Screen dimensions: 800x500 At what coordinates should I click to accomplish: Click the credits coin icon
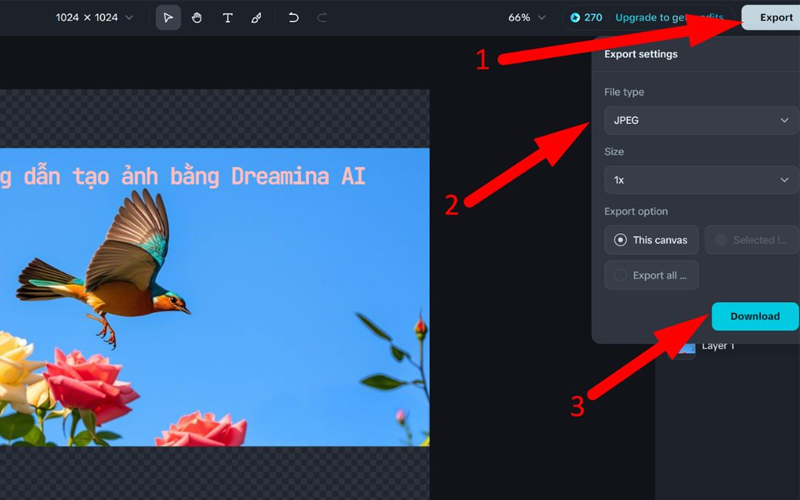(x=575, y=18)
